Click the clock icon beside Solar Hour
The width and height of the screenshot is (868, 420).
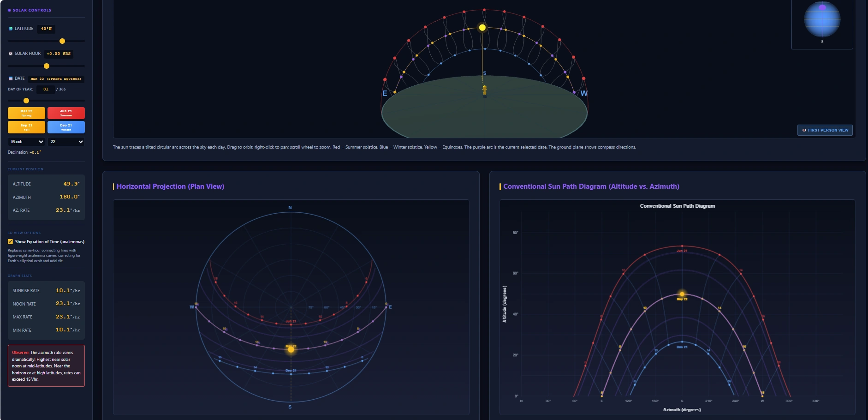click(11, 54)
